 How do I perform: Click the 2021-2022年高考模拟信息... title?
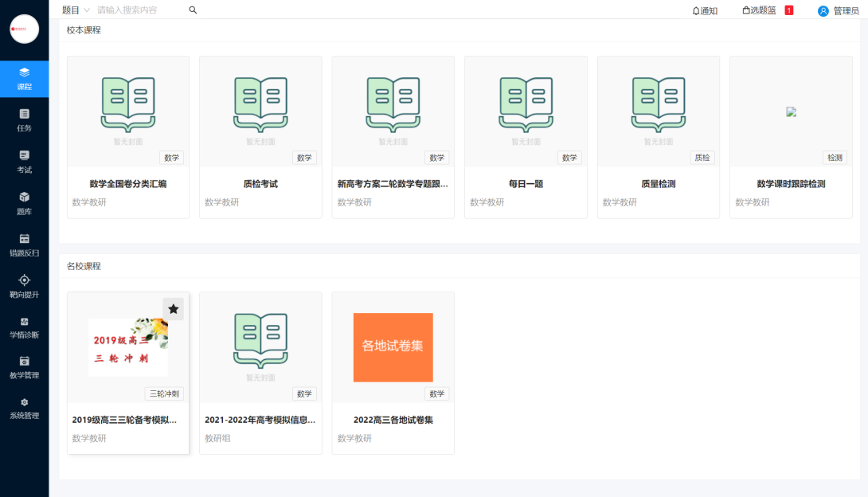click(x=260, y=420)
